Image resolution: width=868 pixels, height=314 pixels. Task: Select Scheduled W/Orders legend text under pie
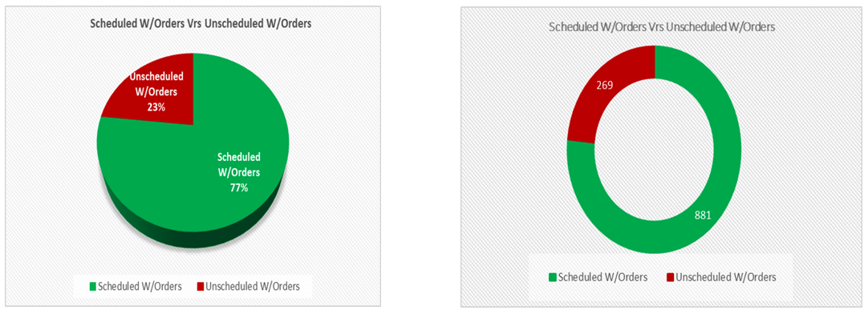click(139, 286)
